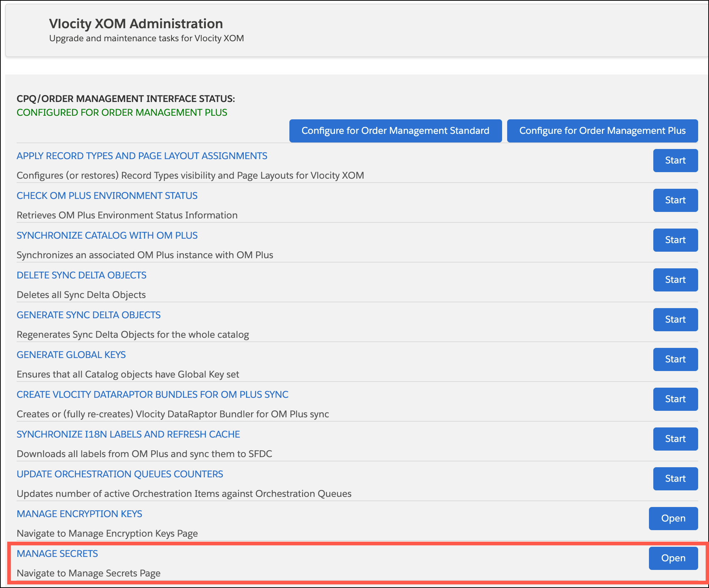
Task: Click 'Synchronizes an associated OM Plus instance' description
Action: (x=145, y=255)
